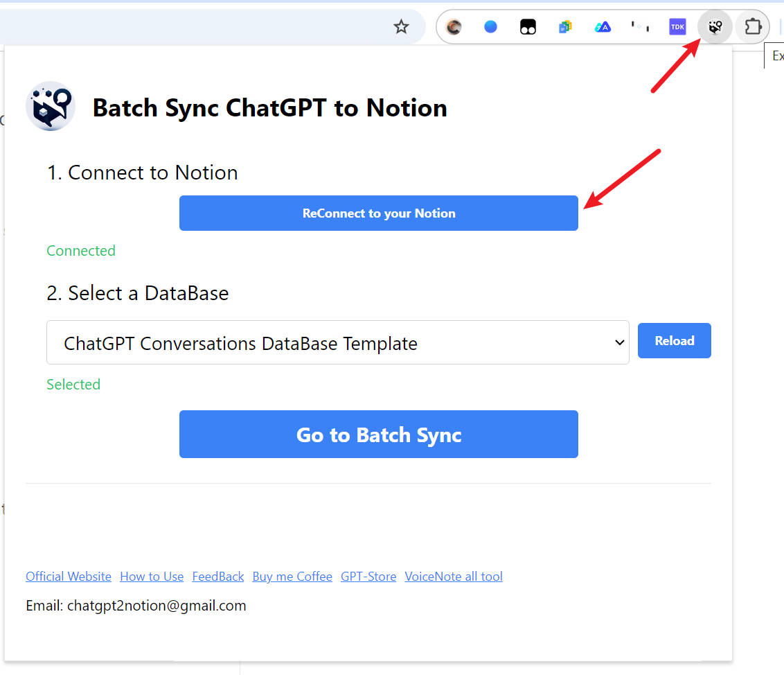Expand the database selection dropdown
The height and width of the screenshot is (675, 784).
click(338, 342)
